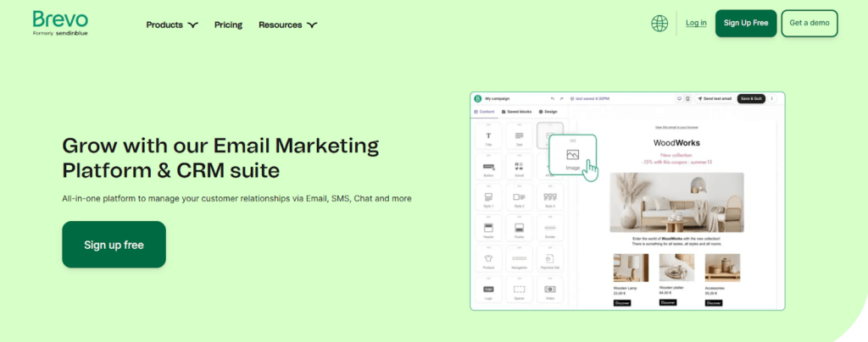Choose the Style 1 layout block
This screenshot has width=868, height=342.
pyautogui.click(x=488, y=198)
